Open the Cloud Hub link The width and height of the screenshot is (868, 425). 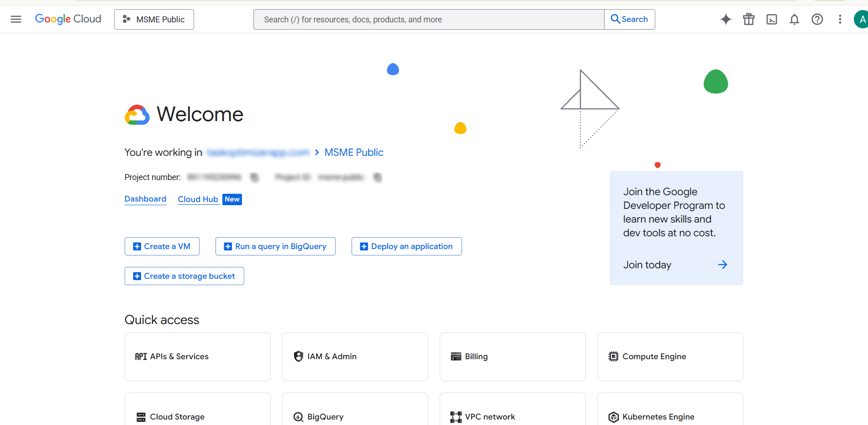tap(198, 199)
